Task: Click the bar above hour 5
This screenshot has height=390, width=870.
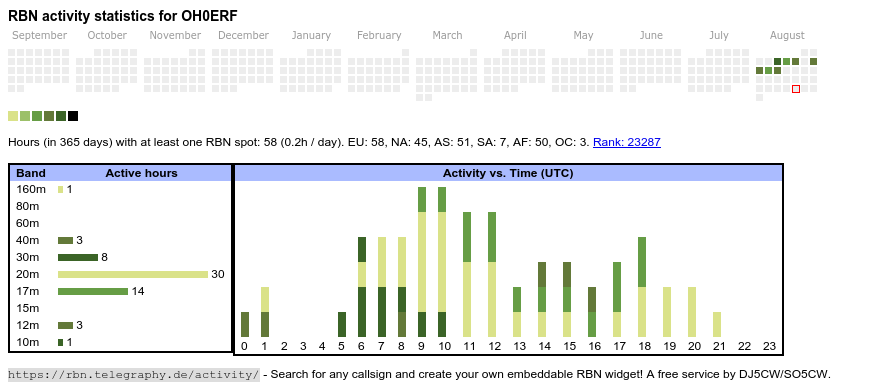Action: point(342,325)
